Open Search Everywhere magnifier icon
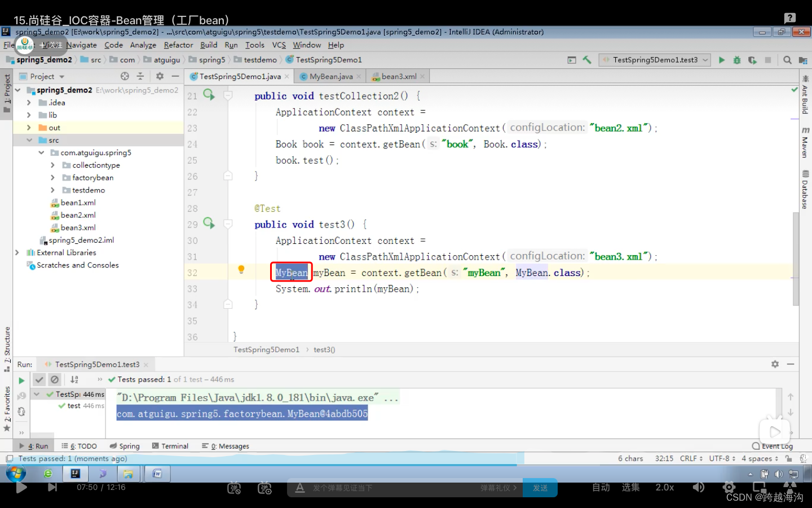 (x=787, y=60)
